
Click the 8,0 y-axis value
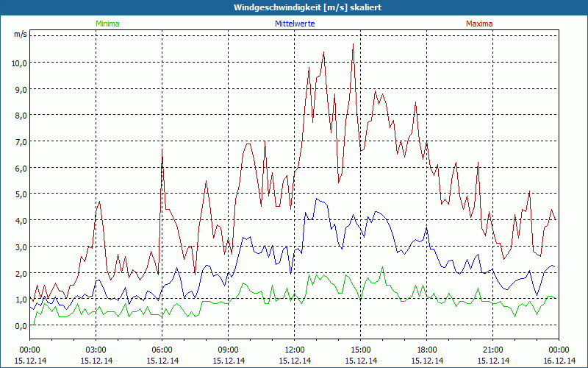[21, 116]
